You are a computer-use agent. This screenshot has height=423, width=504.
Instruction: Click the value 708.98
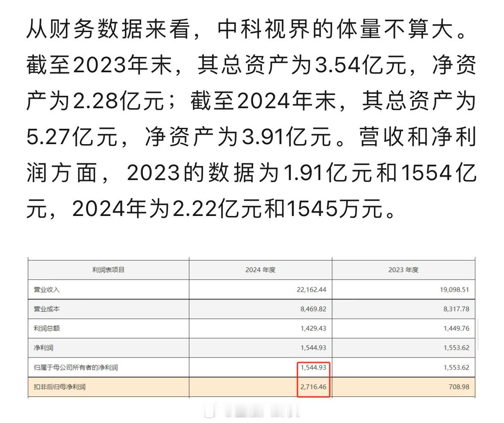(459, 387)
